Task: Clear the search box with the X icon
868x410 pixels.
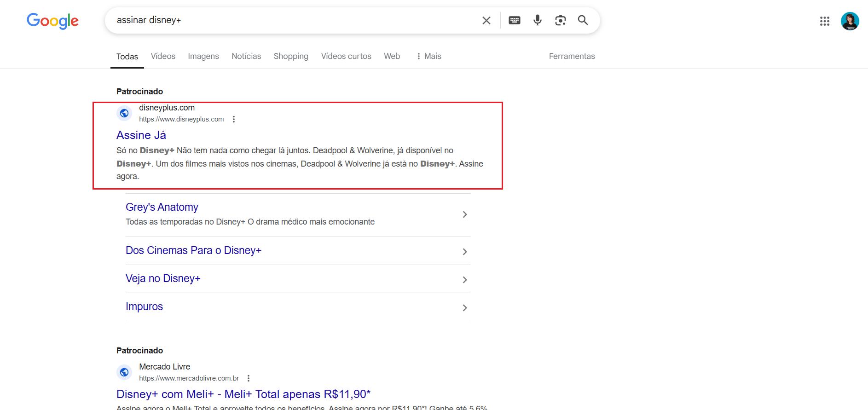Action: [x=486, y=20]
